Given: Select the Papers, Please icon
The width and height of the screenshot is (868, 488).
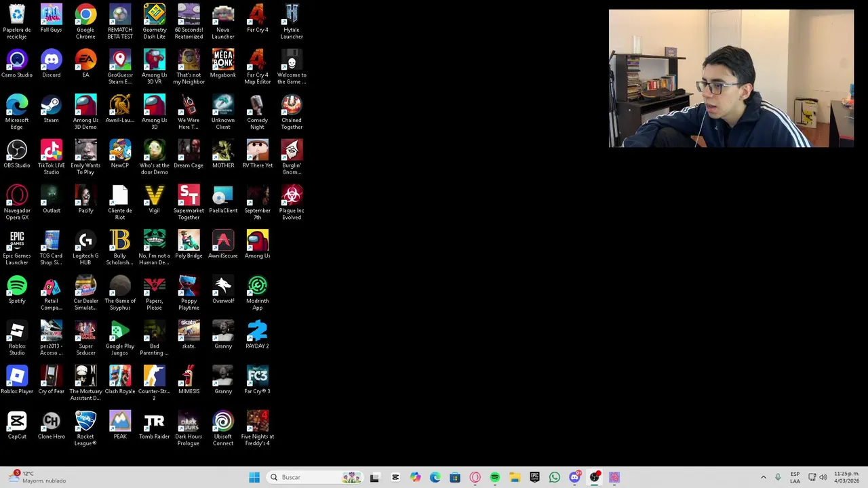Looking at the screenshot, I should tap(155, 293).
